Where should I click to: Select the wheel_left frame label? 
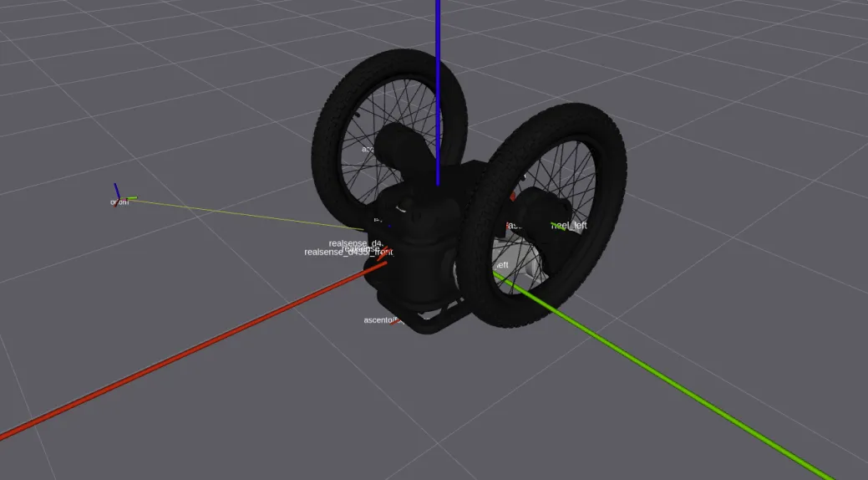click(568, 225)
